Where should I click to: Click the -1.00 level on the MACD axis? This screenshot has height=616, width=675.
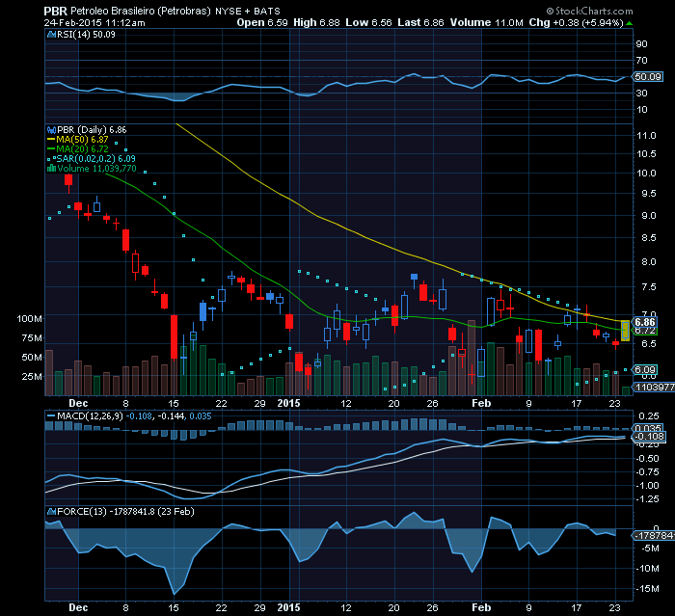click(647, 486)
